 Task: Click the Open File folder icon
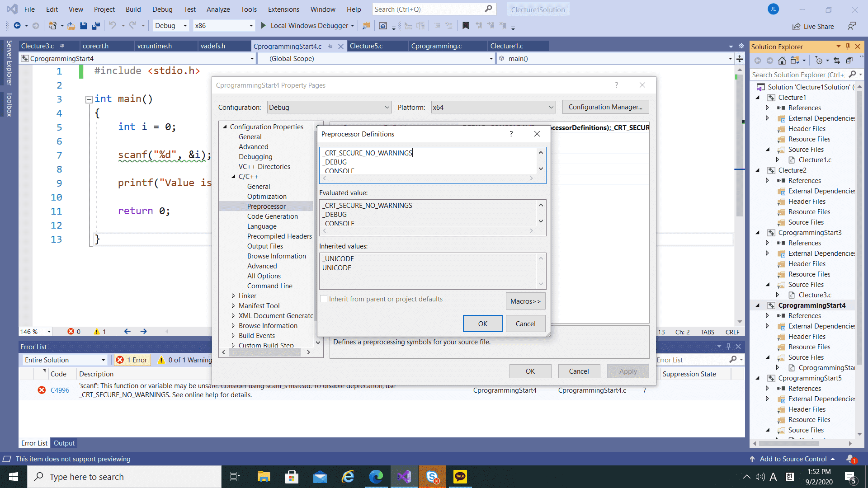click(x=71, y=26)
